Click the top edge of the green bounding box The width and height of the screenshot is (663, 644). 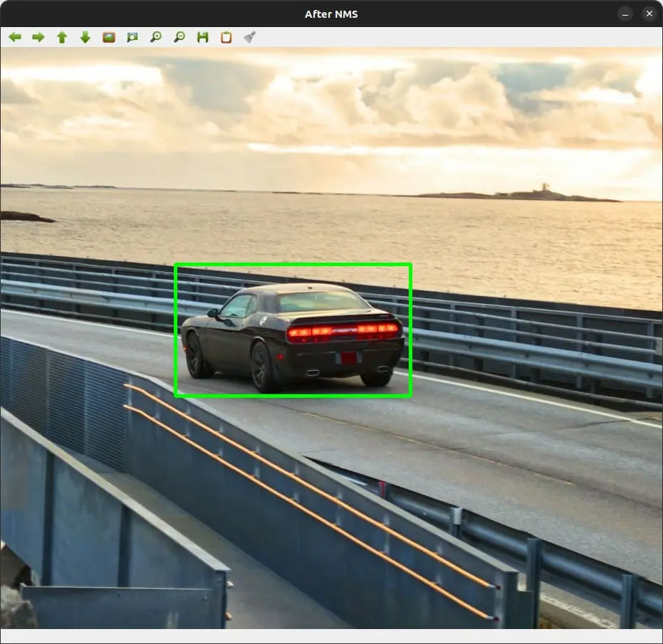coord(293,265)
